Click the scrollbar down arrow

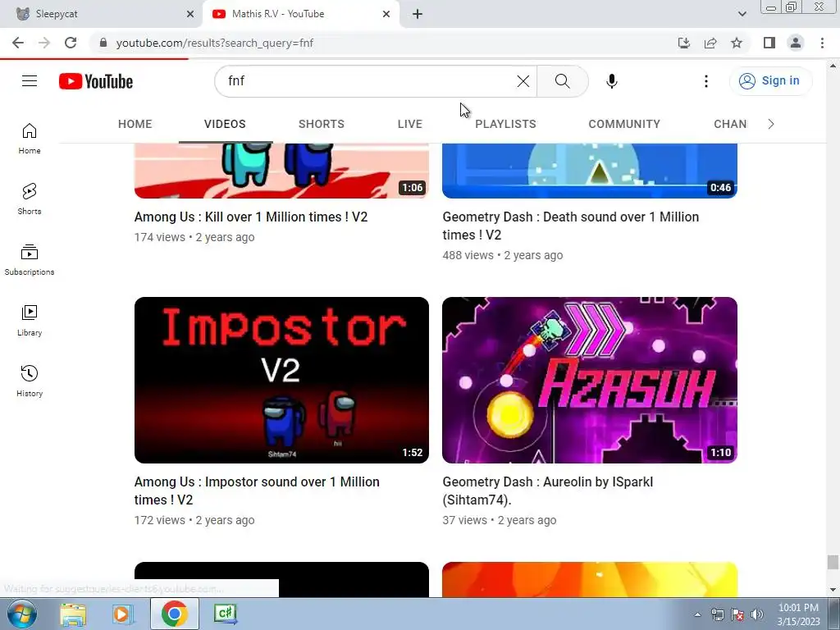(832, 590)
